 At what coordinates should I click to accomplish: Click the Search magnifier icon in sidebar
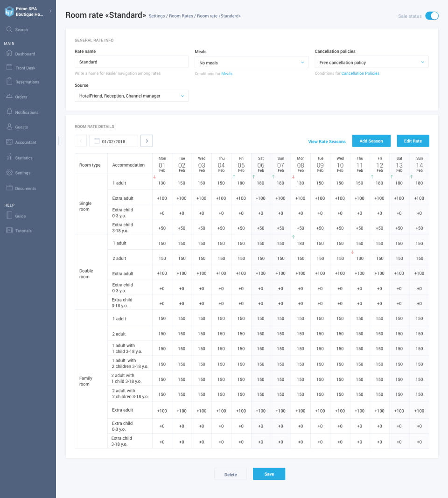coord(9,29)
